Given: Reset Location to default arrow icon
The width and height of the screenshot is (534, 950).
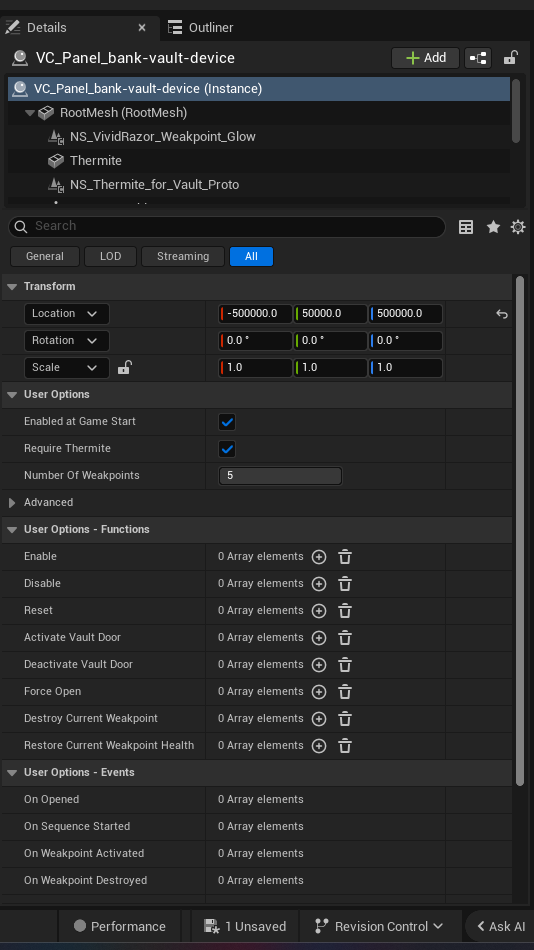Looking at the screenshot, I should 502,314.
